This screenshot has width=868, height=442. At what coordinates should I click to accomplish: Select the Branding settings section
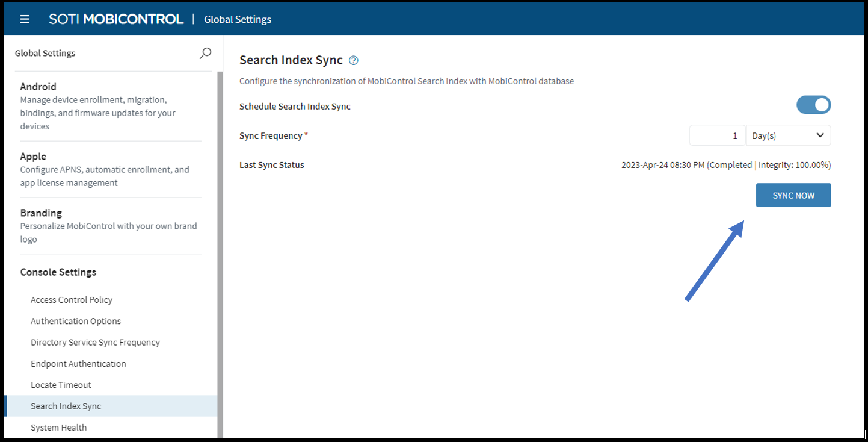41,213
